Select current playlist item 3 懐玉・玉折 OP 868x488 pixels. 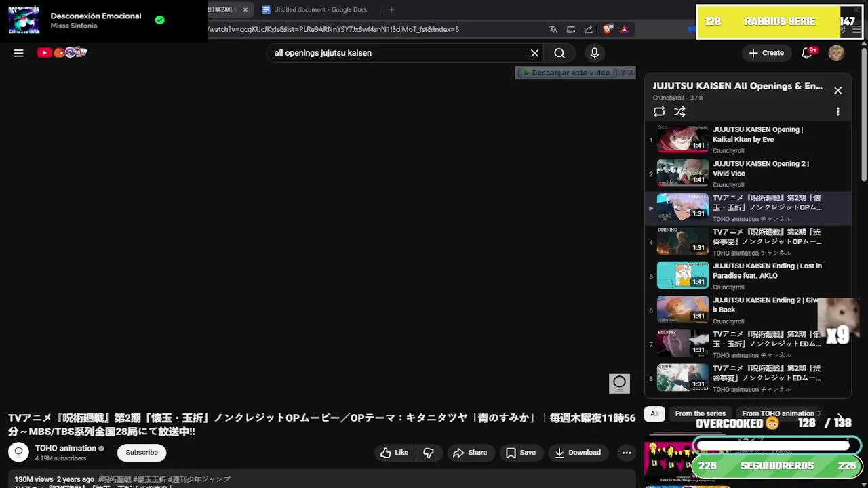tap(748, 208)
